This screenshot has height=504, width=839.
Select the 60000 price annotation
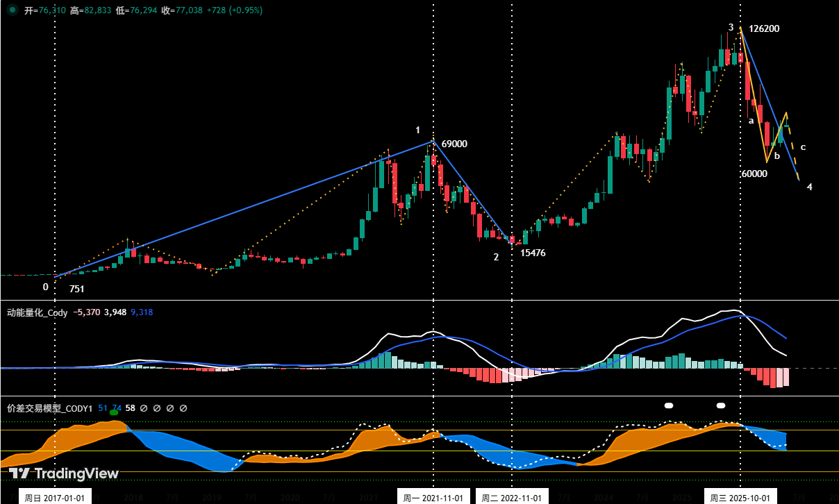(x=754, y=174)
